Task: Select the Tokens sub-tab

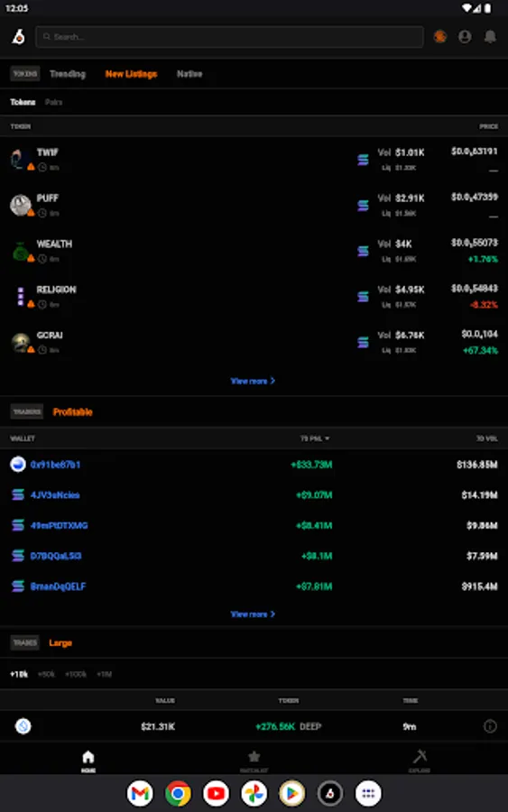Action: click(23, 102)
